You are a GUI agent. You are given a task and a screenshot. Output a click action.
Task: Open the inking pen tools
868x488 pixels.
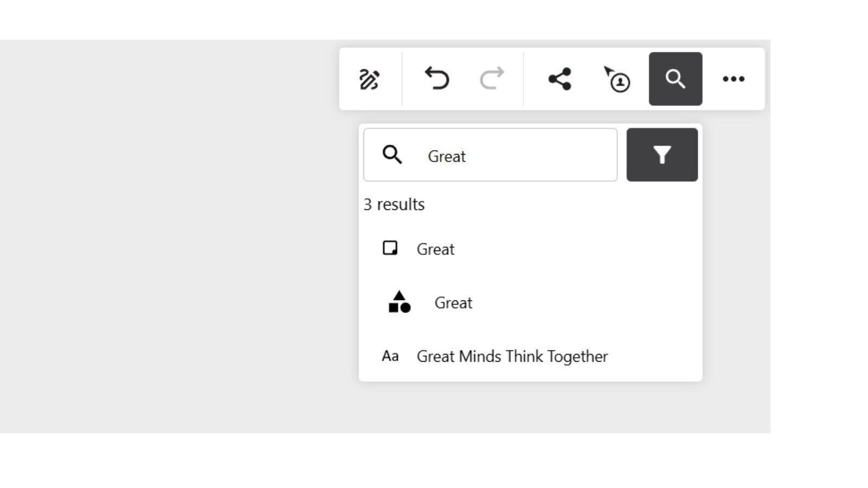tap(369, 79)
